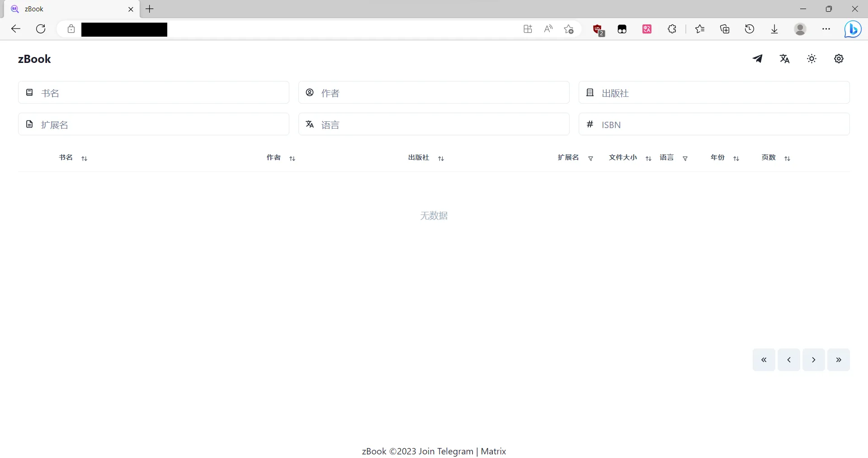
Task: View site info lock icon
Action: [71, 29]
